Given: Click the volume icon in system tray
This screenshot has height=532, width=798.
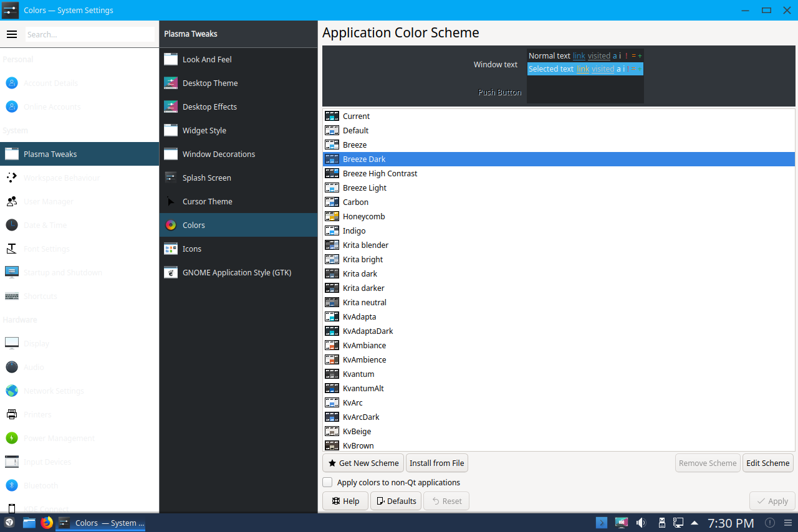Looking at the screenshot, I should (641, 523).
